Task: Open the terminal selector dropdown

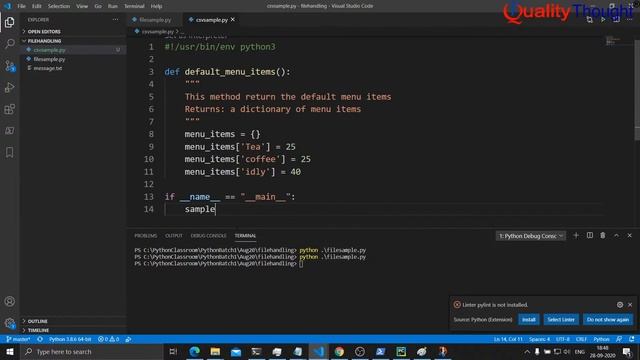Action: [x=531, y=236]
